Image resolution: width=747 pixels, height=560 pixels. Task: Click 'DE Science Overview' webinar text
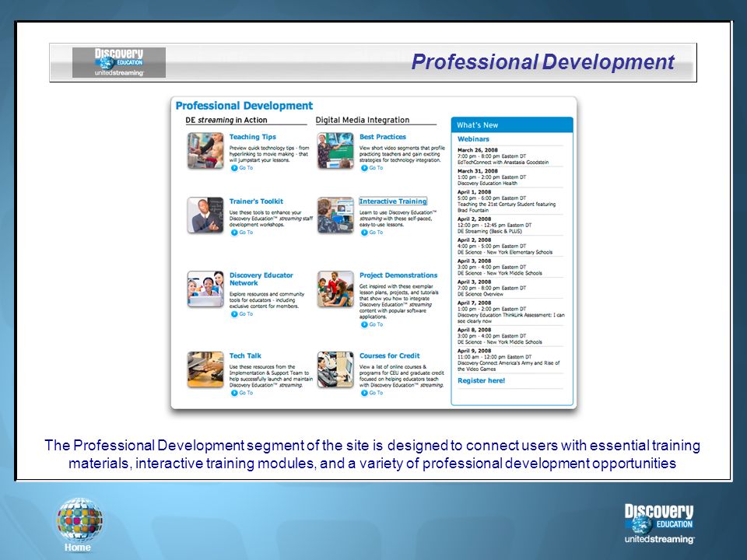480,294
